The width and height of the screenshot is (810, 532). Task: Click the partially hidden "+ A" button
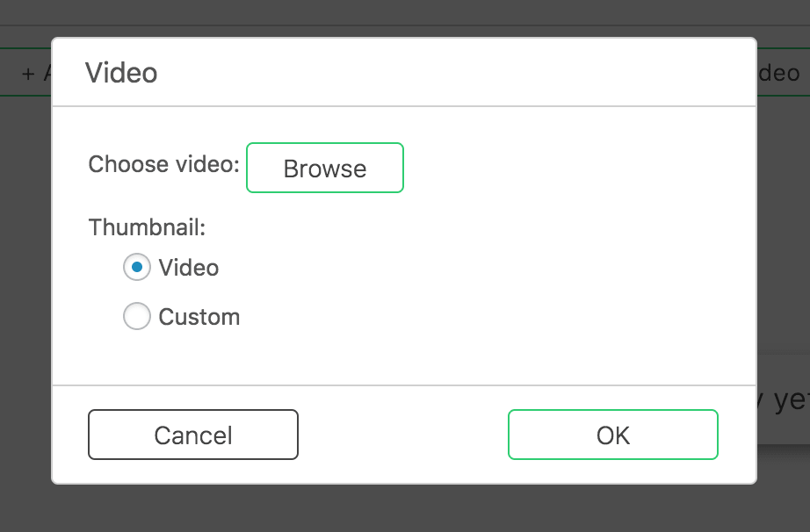coord(39,74)
